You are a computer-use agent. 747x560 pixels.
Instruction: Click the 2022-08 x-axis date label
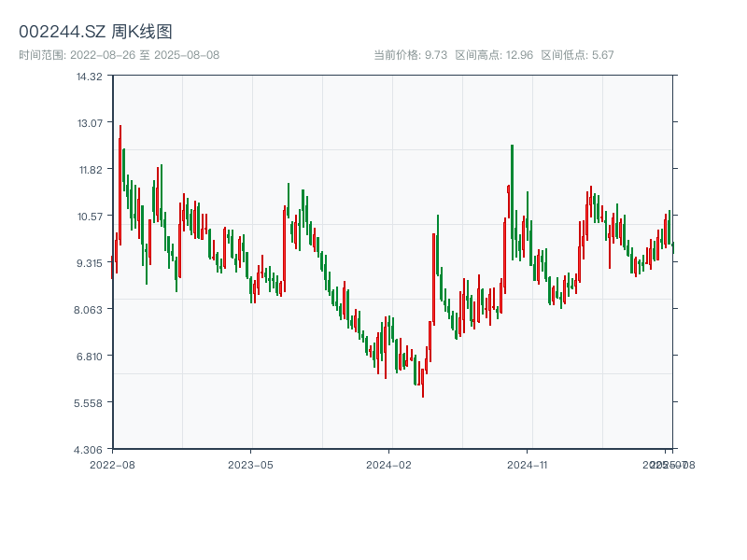click(112, 464)
